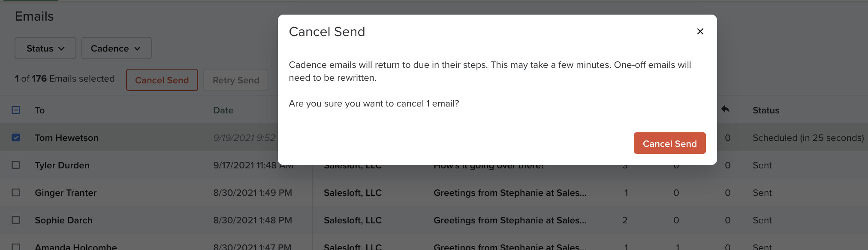
Task: Enable the checkbox next to Sophie Darch
Action: (16, 220)
